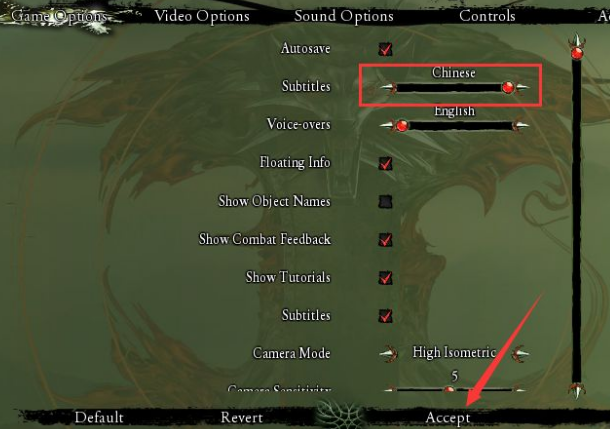Click the right arrow of the Subtitles language selector
Screen dimensions: 610x429
[x=522, y=88]
